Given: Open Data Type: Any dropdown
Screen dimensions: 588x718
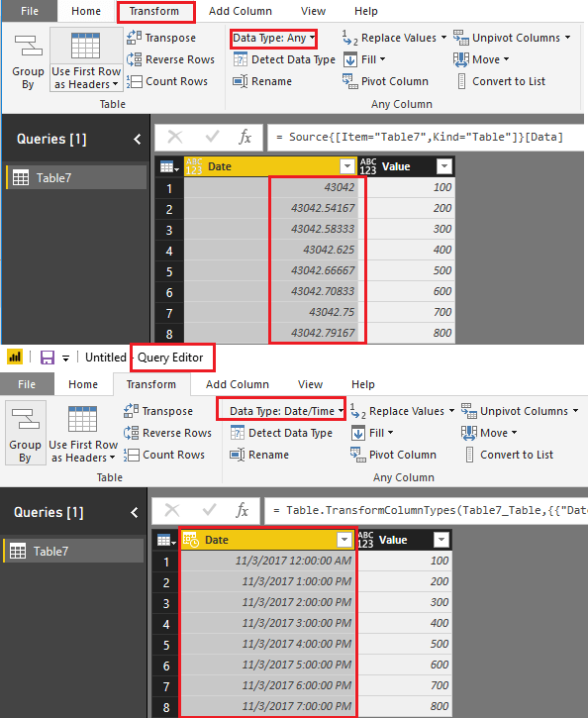Looking at the screenshot, I should [273, 38].
